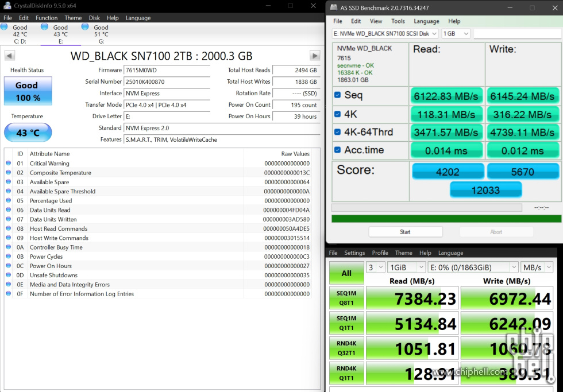Click the status orb of the C: D: disk
Viewport: 563px width, 392px height.
5,27
